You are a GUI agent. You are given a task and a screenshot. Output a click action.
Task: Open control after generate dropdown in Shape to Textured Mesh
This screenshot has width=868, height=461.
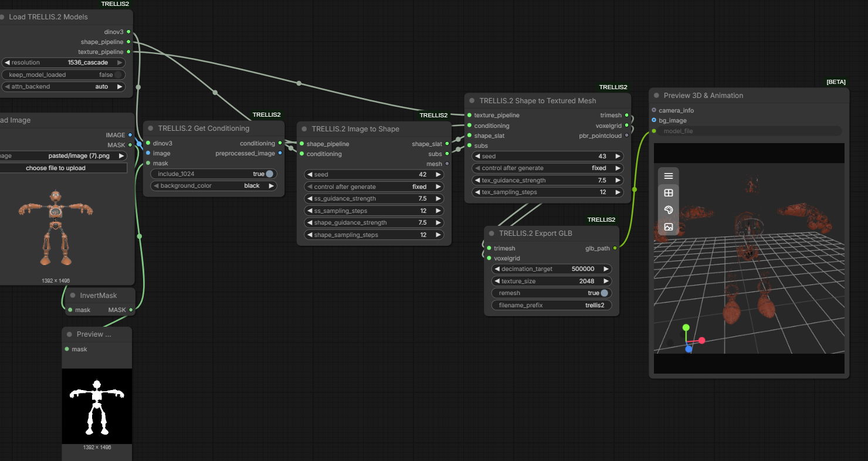coord(548,168)
